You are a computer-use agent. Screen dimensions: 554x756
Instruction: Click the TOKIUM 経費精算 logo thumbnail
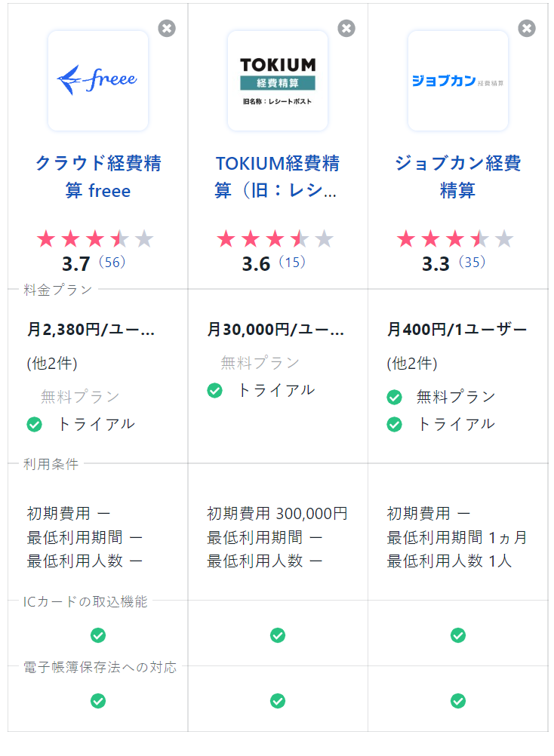click(x=278, y=81)
